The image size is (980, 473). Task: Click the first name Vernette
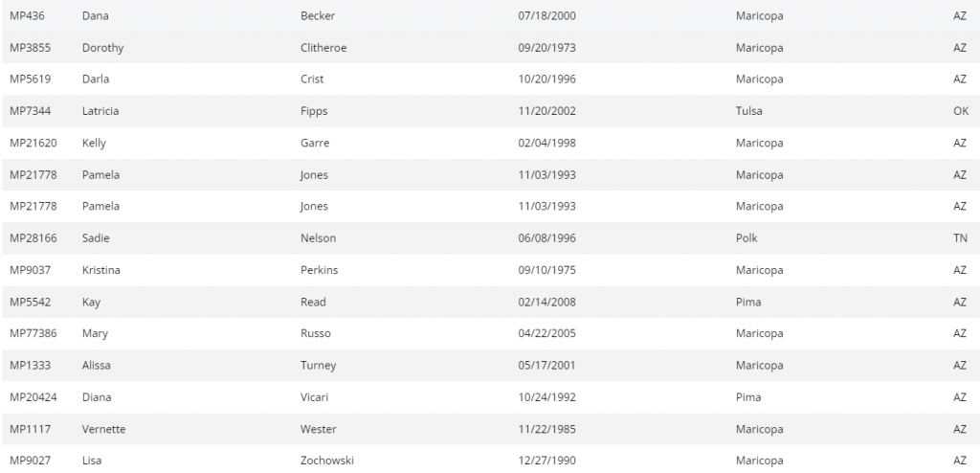click(x=103, y=429)
